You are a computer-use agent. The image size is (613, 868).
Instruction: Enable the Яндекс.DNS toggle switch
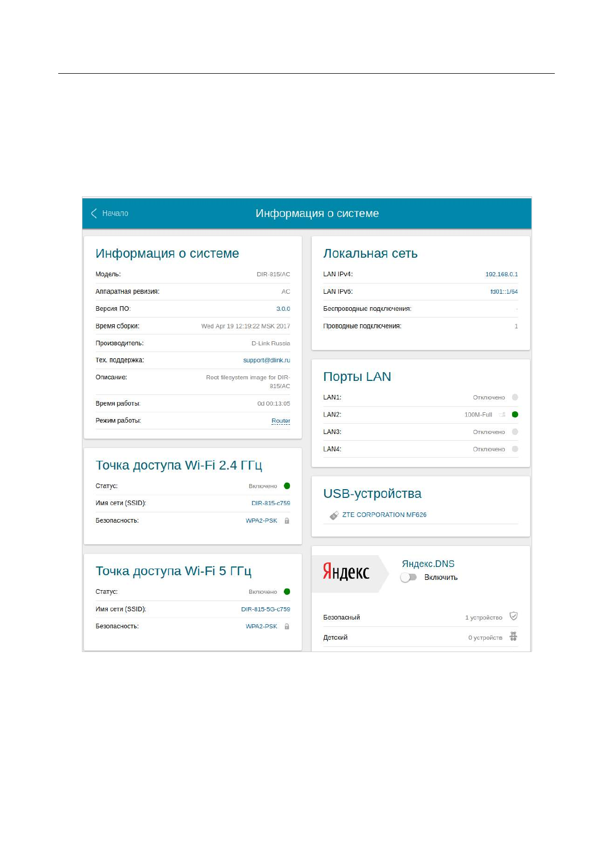click(408, 577)
